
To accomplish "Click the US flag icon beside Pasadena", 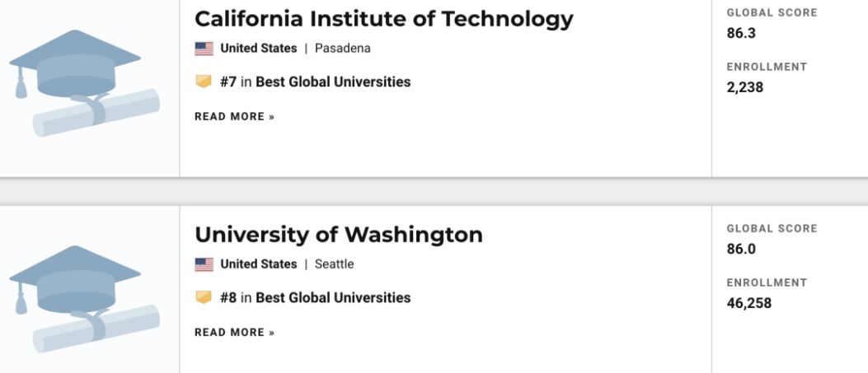I will pyautogui.click(x=204, y=49).
